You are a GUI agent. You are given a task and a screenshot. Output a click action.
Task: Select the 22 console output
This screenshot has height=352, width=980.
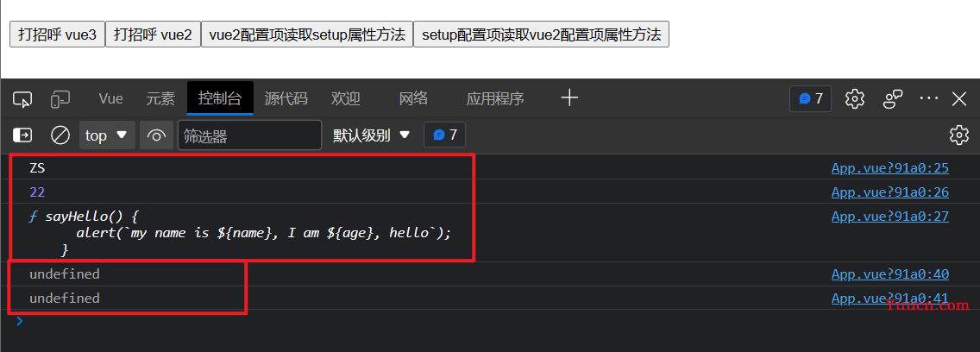pos(37,192)
